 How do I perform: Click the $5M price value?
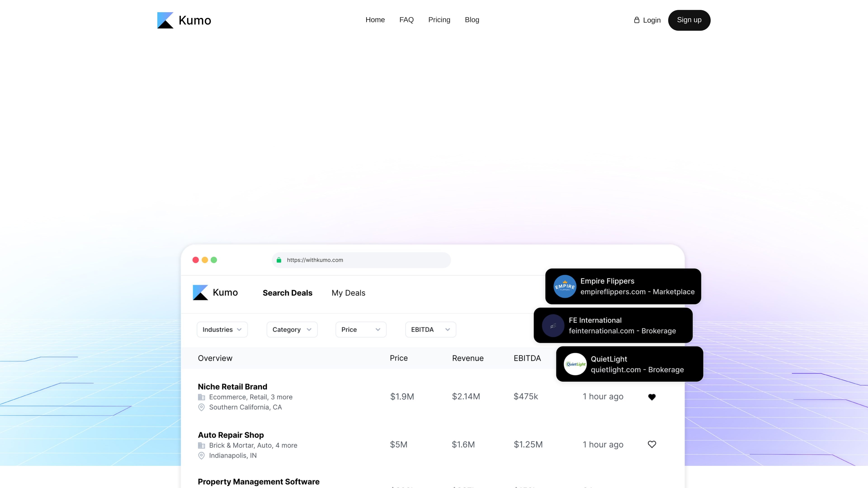point(399,445)
